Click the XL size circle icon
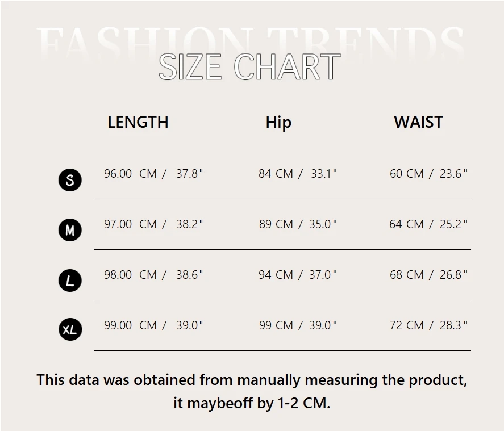The image size is (504, 431). 70,329
